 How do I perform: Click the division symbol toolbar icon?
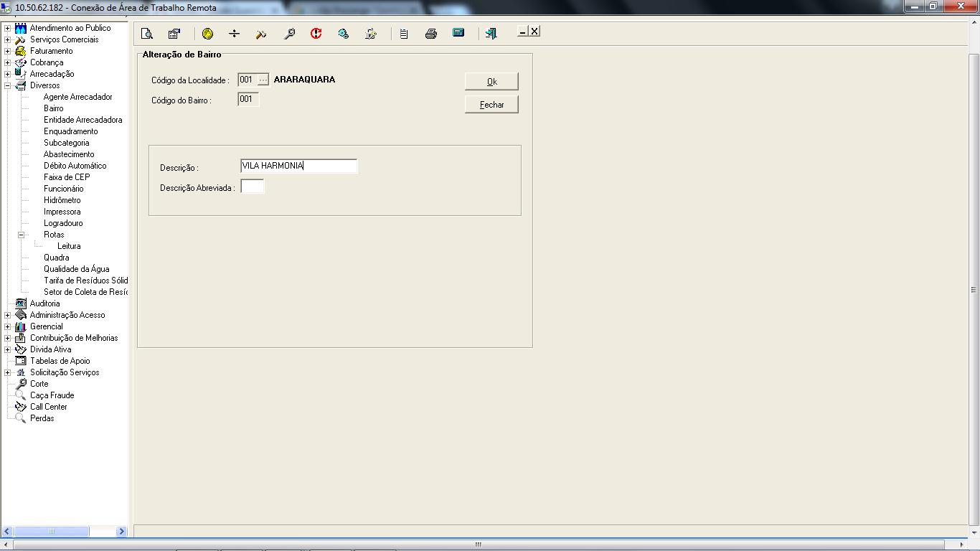click(x=234, y=34)
